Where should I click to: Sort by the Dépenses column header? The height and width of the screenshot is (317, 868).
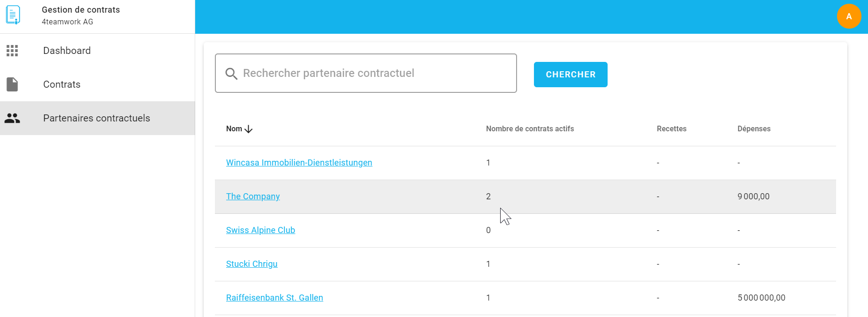(x=754, y=129)
